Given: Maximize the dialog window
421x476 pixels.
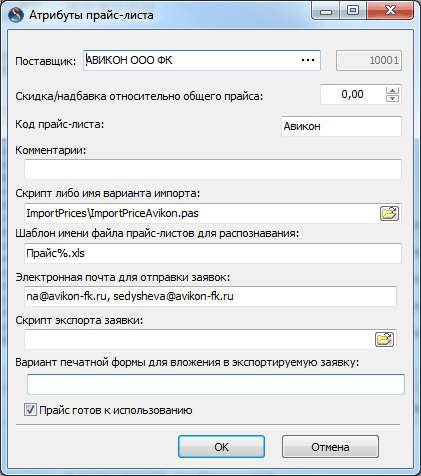Looking at the screenshot, I should [x=353, y=11].
